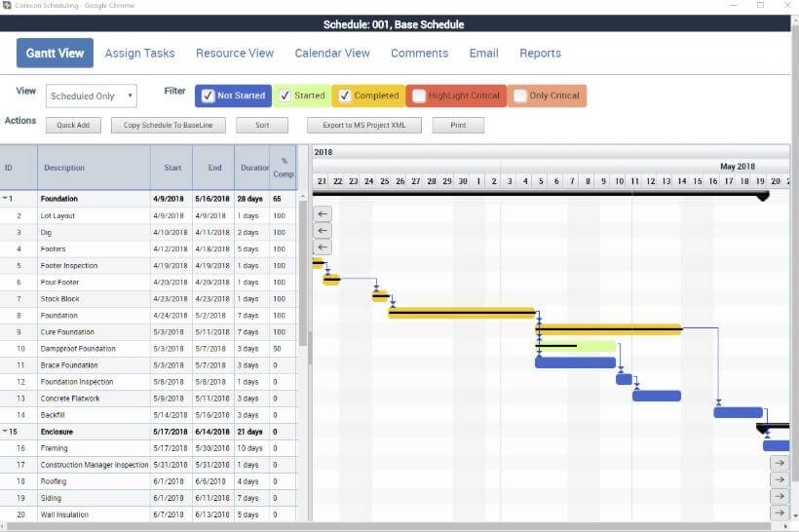Toggle the Started filter checkbox
The image size is (799, 532).
click(285, 95)
